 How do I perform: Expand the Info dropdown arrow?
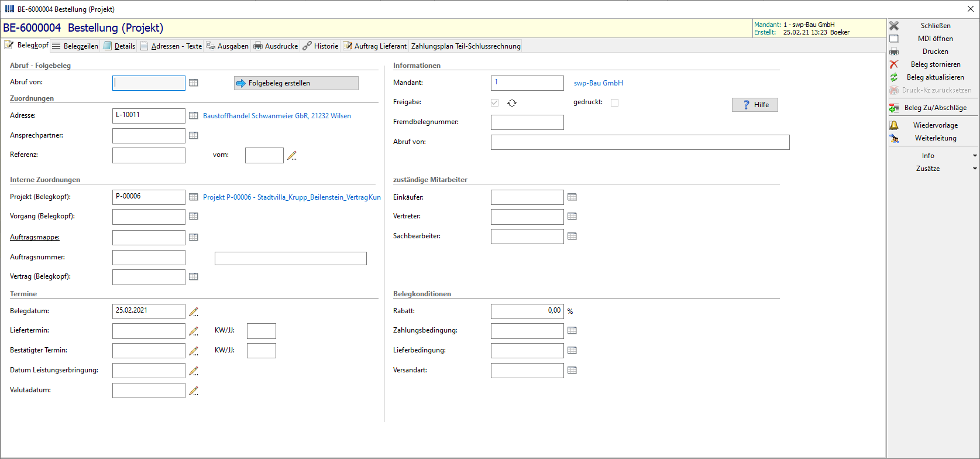[x=975, y=156]
